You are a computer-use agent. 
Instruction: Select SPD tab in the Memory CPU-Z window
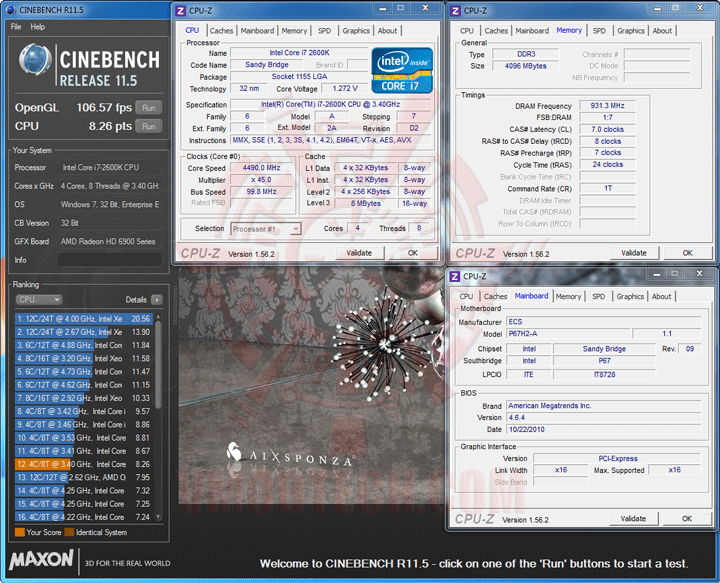pyautogui.click(x=599, y=31)
